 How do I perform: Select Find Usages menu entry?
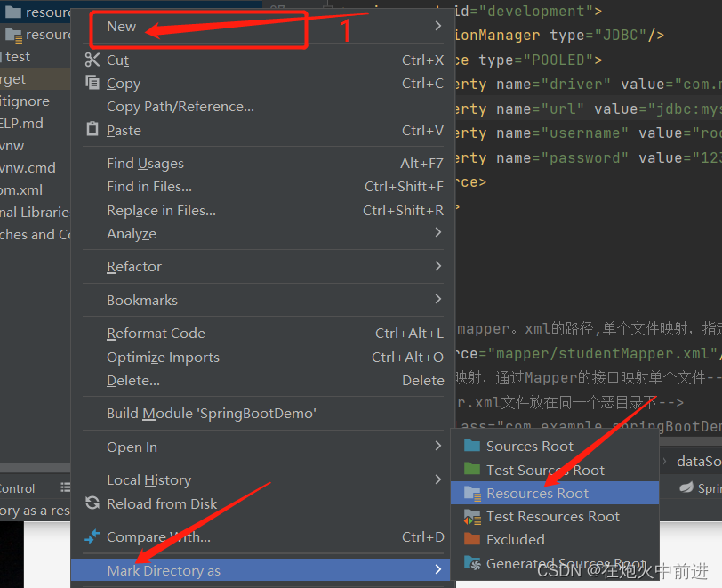[263, 163]
